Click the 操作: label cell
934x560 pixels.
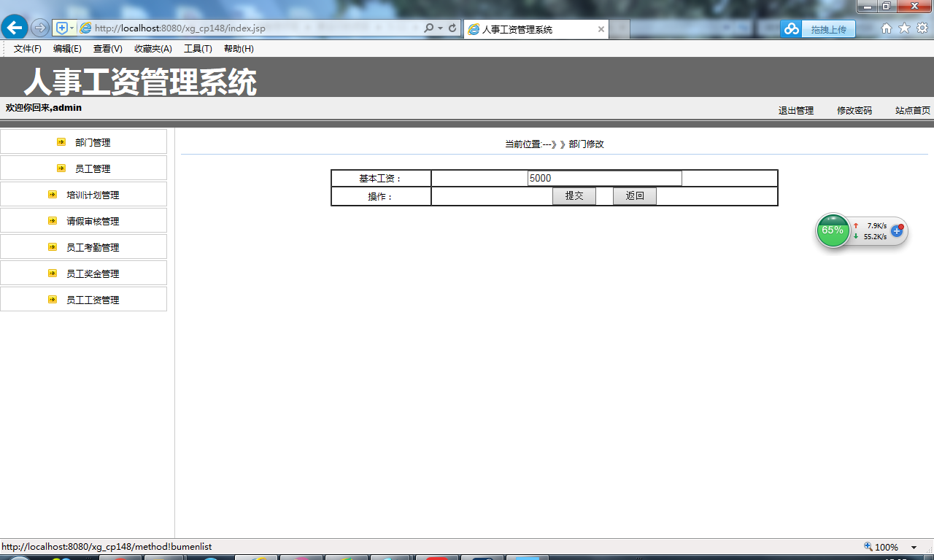click(381, 196)
